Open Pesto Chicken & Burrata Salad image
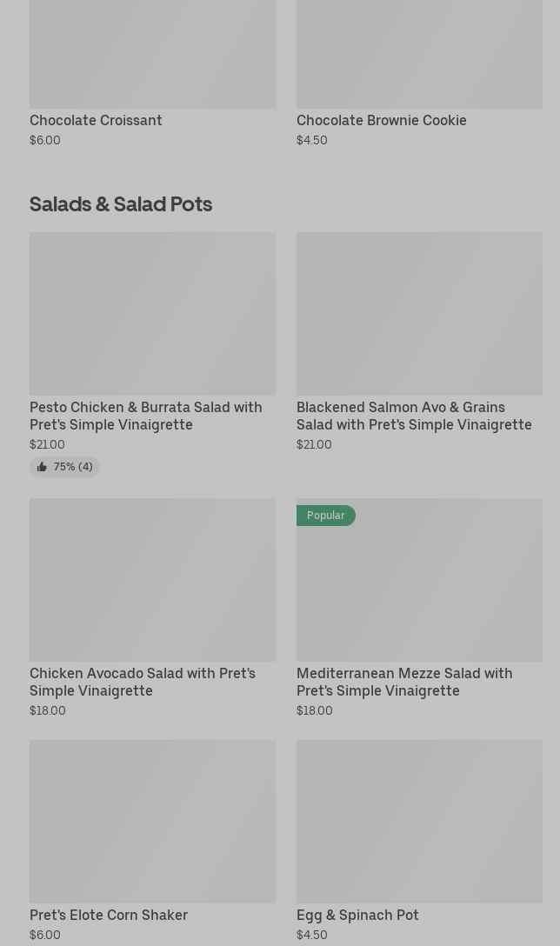Screen dimensions: 560x946 [x=152, y=313]
